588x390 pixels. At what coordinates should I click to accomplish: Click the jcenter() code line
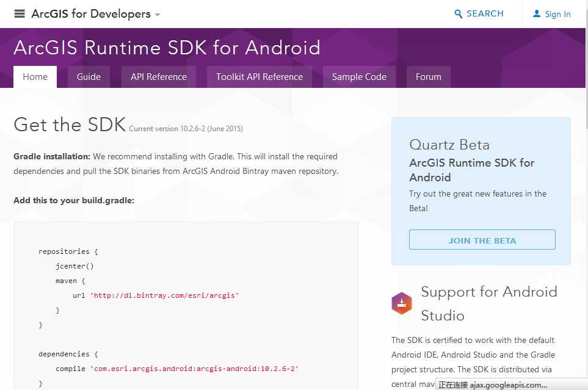pyautogui.click(x=74, y=266)
